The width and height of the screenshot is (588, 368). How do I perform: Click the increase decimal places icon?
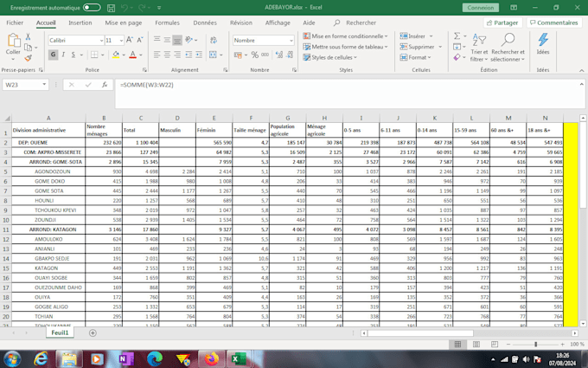[279, 55]
